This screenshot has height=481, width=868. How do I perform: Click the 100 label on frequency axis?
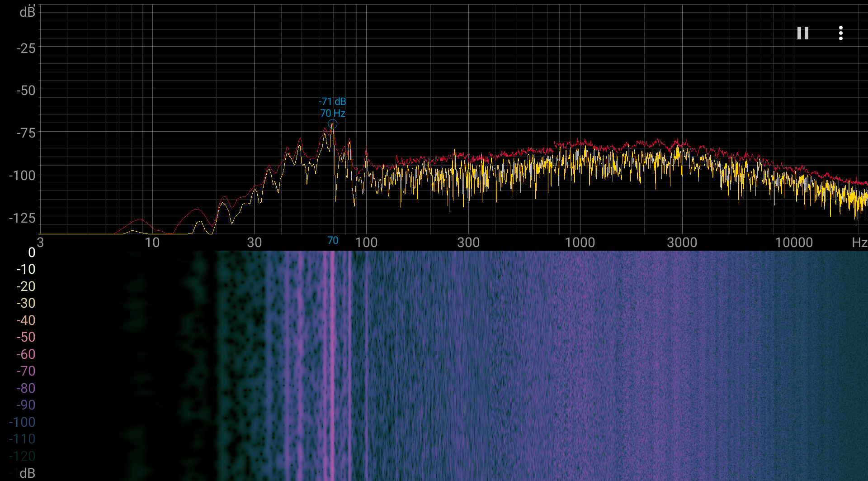(x=366, y=243)
